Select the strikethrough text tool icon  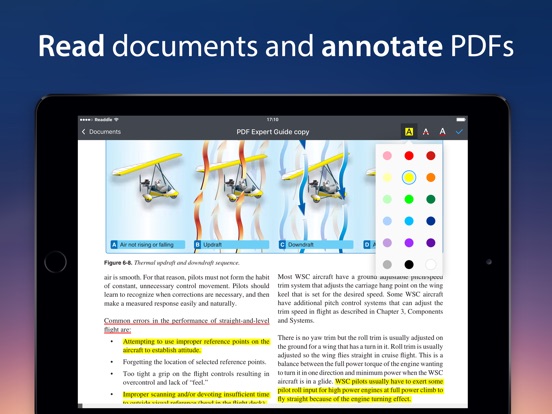point(426,132)
